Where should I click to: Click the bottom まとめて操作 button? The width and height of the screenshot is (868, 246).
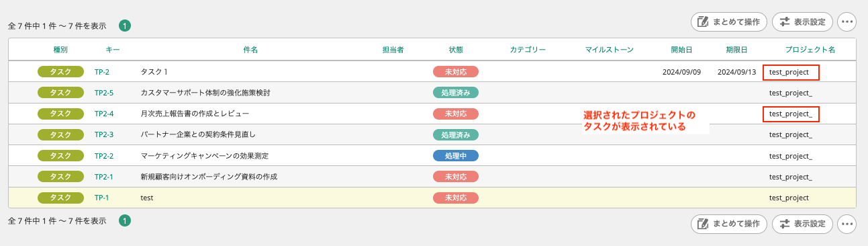(x=729, y=224)
